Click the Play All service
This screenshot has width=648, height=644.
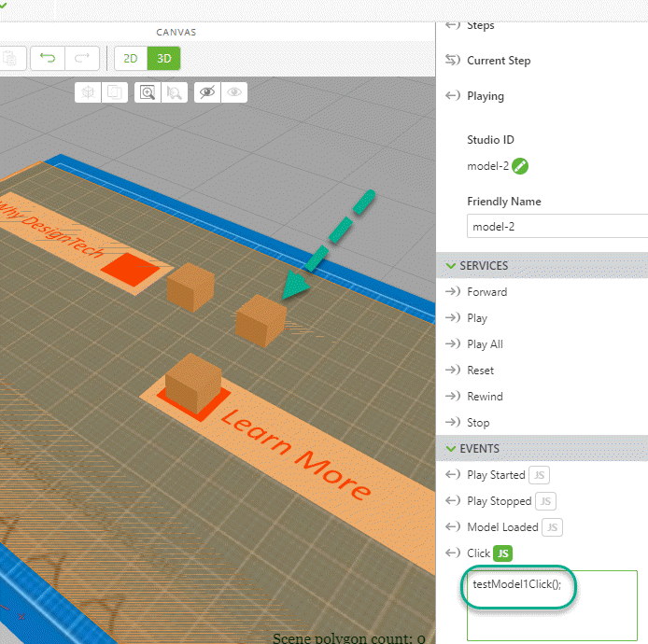pos(485,344)
